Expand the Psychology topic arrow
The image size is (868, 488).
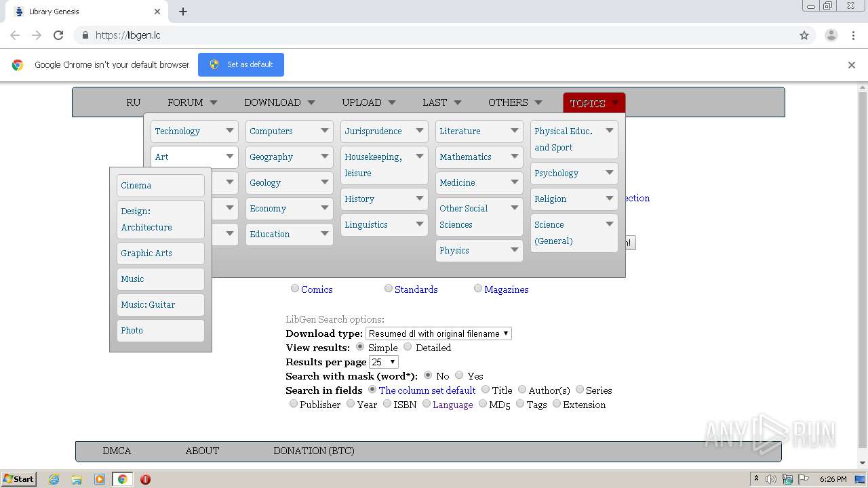(610, 173)
